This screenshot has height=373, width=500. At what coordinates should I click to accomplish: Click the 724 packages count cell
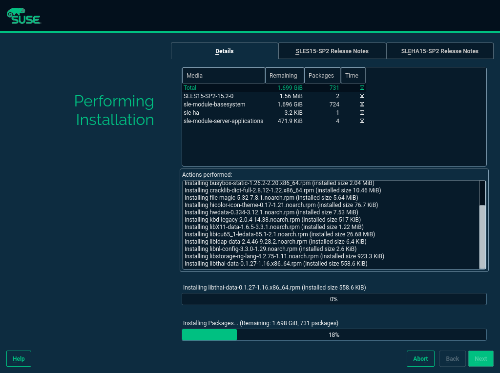click(x=334, y=104)
